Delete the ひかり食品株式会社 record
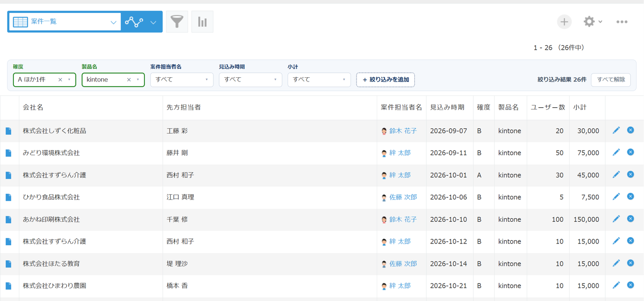Viewport: 644px width, 301px height. point(631,197)
